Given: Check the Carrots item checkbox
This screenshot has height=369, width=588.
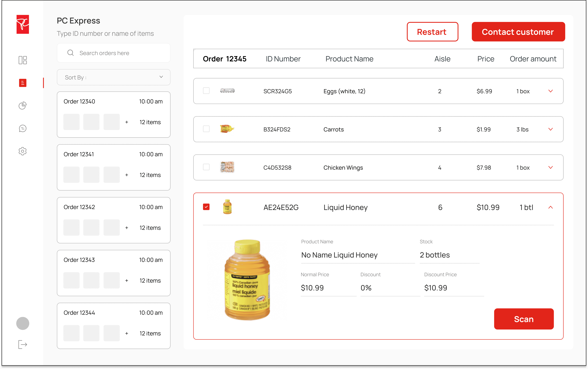Looking at the screenshot, I should click(x=206, y=129).
